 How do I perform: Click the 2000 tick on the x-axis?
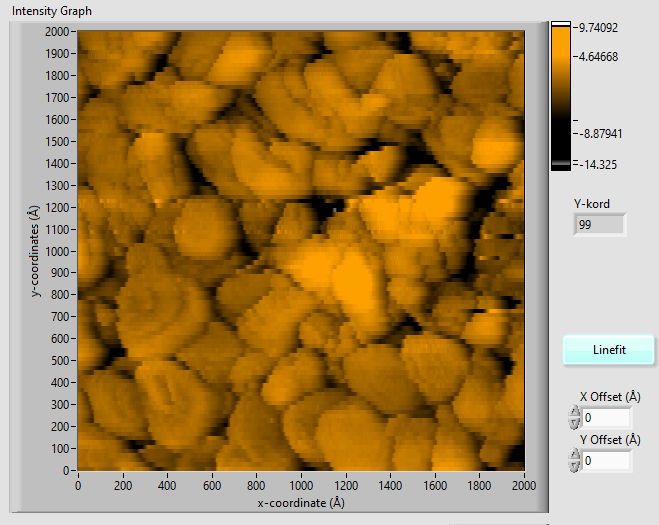(x=523, y=486)
